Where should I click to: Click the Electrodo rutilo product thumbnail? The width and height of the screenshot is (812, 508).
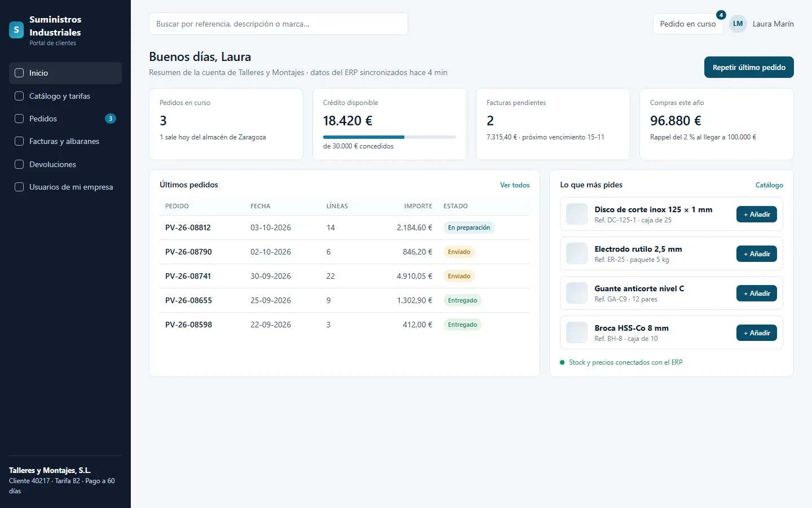point(577,254)
